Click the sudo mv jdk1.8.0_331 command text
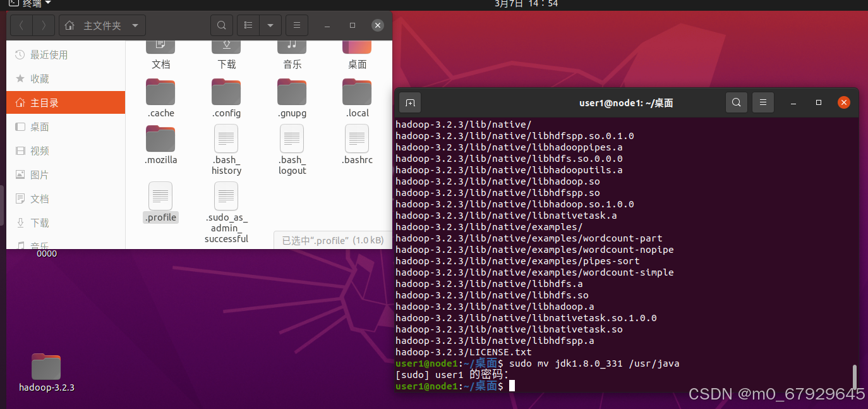Viewport: 868px width, 409px height. [594, 363]
